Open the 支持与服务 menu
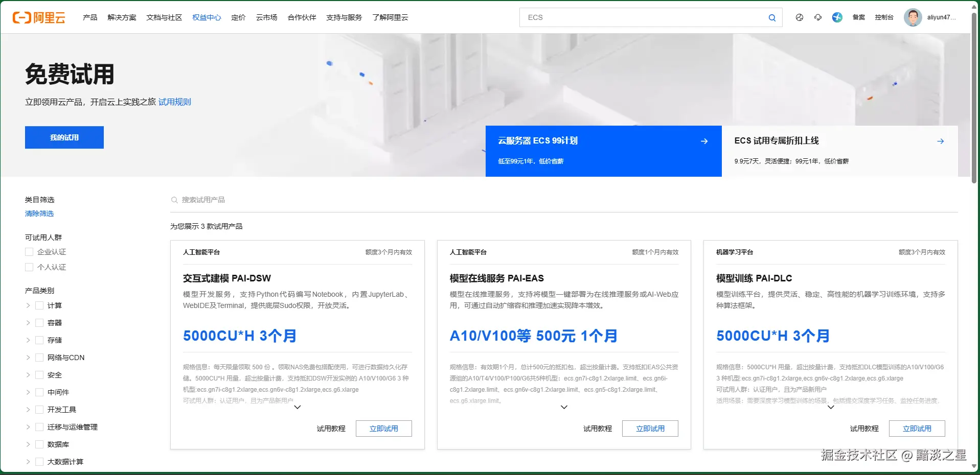The height and width of the screenshot is (475, 980). (344, 17)
